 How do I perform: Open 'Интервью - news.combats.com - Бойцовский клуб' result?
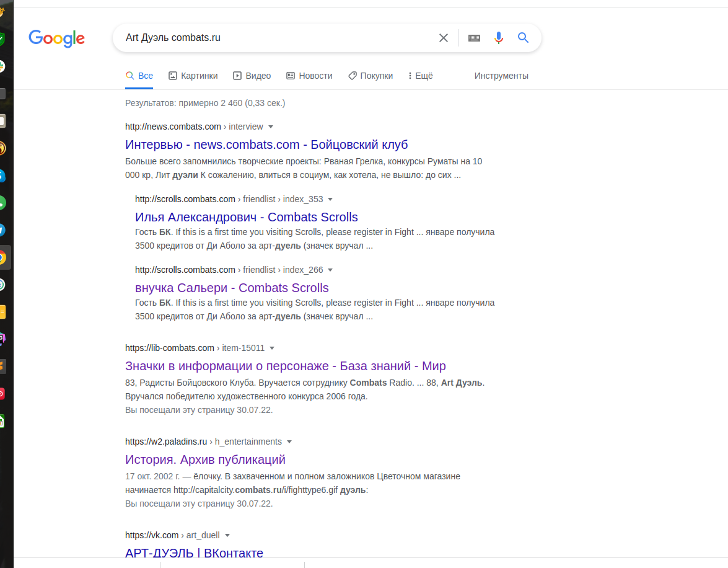click(266, 144)
